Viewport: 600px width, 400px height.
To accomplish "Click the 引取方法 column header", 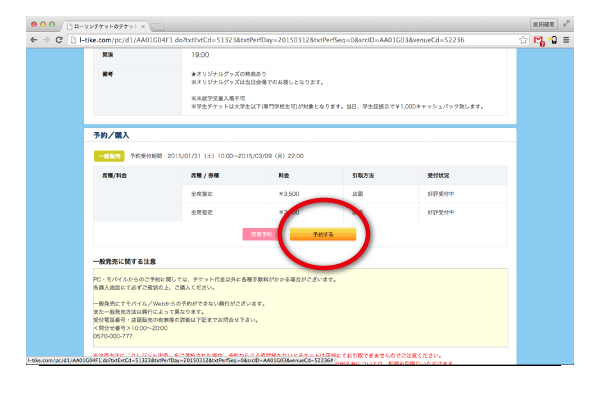I will click(363, 175).
